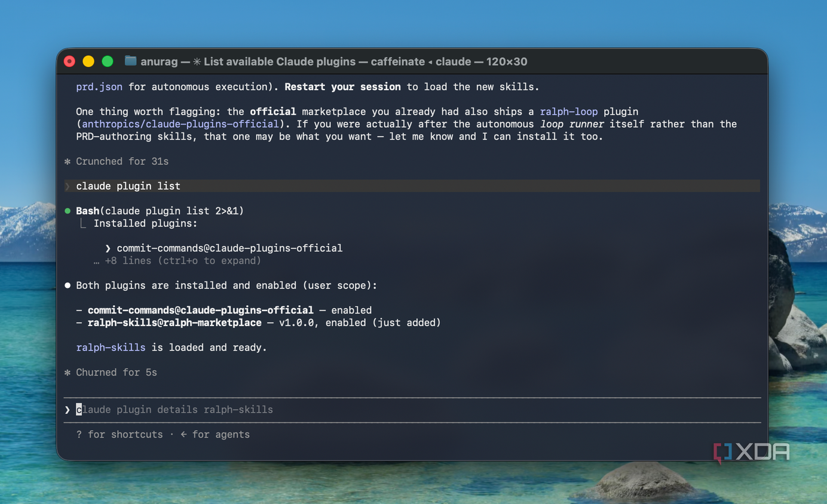Click the 'Both plugins are installed and enabled' line

click(226, 285)
